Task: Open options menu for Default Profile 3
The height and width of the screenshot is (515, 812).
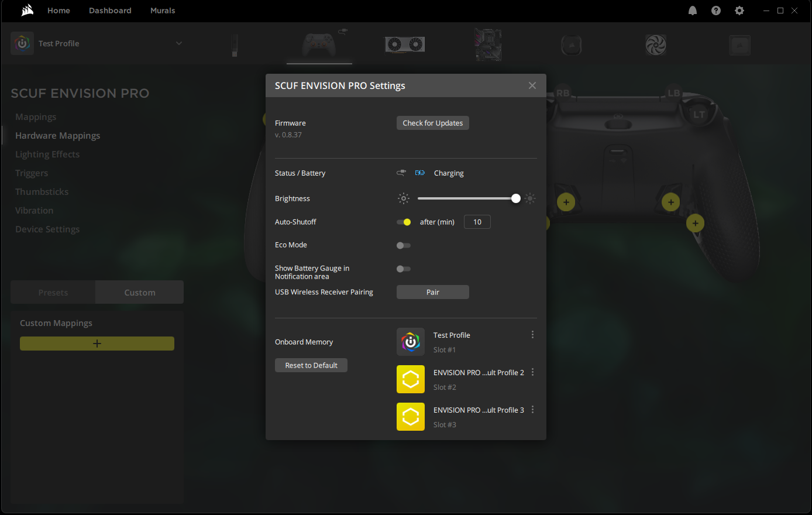Action: (532, 410)
